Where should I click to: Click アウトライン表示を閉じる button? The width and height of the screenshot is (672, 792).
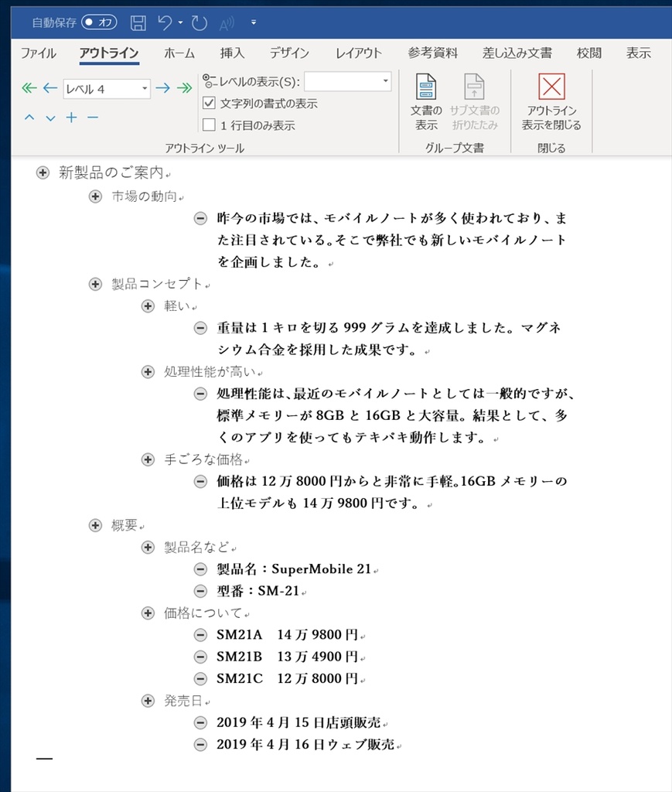click(x=551, y=102)
